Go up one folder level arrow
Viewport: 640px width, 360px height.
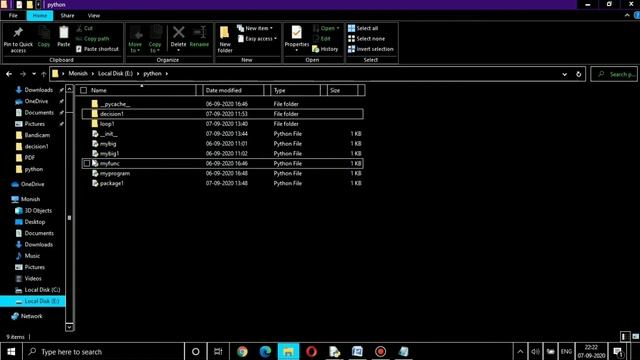tap(43, 74)
